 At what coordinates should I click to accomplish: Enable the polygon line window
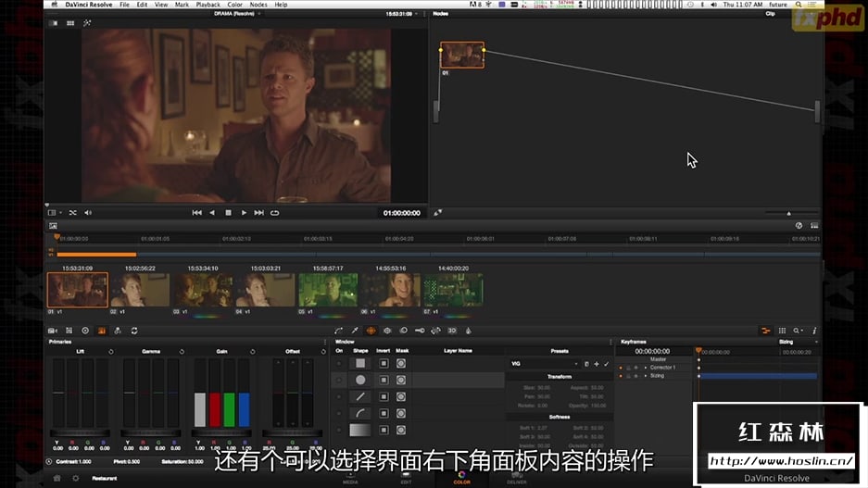(x=339, y=396)
